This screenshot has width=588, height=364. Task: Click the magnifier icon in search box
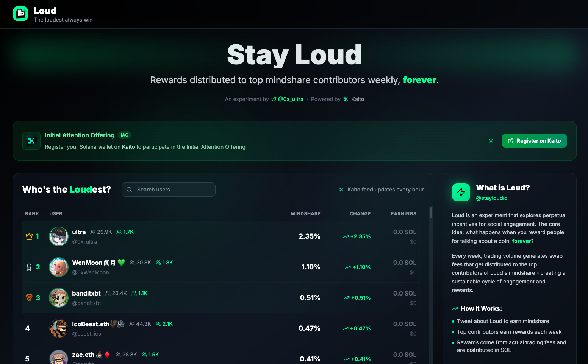point(129,190)
